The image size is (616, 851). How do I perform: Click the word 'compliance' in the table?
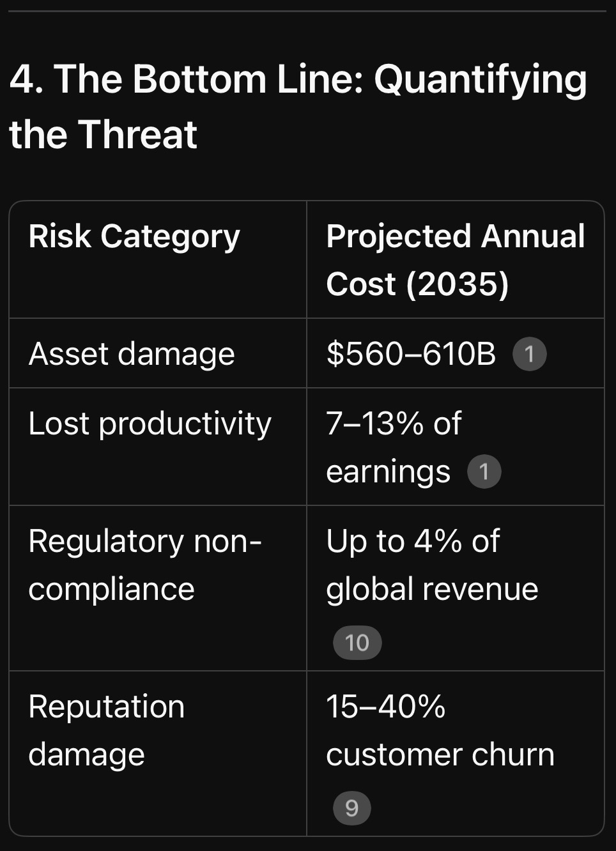point(111,589)
